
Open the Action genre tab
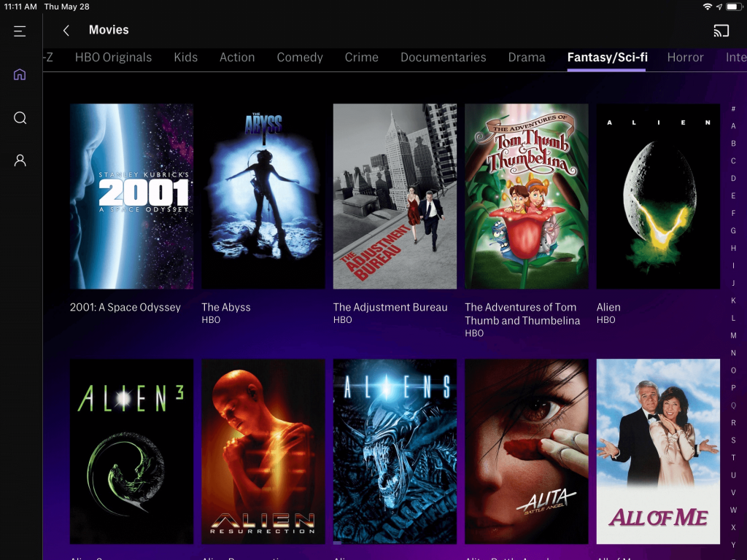pyautogui.click(x=237, y=57)
